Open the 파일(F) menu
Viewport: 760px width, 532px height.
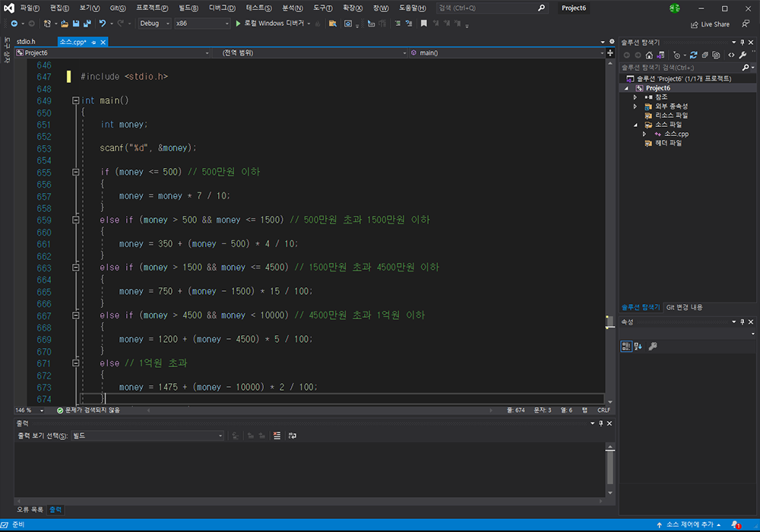(30, 8)
